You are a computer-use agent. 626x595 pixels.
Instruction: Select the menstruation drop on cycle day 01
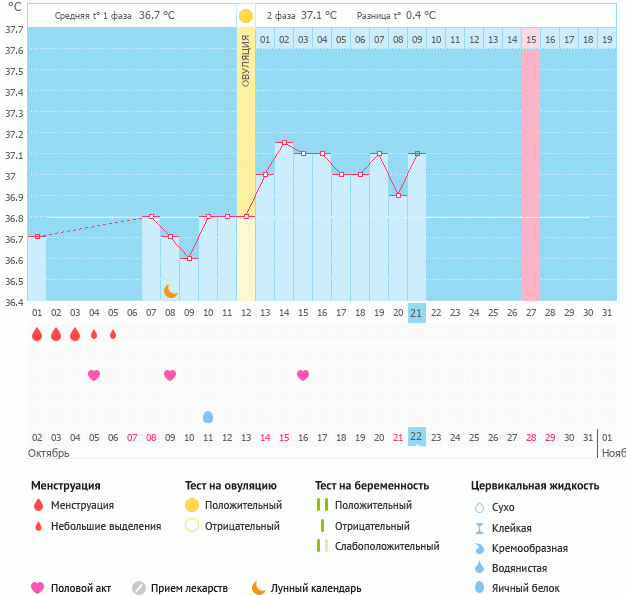pyautogui.click(x=37, y=334)
